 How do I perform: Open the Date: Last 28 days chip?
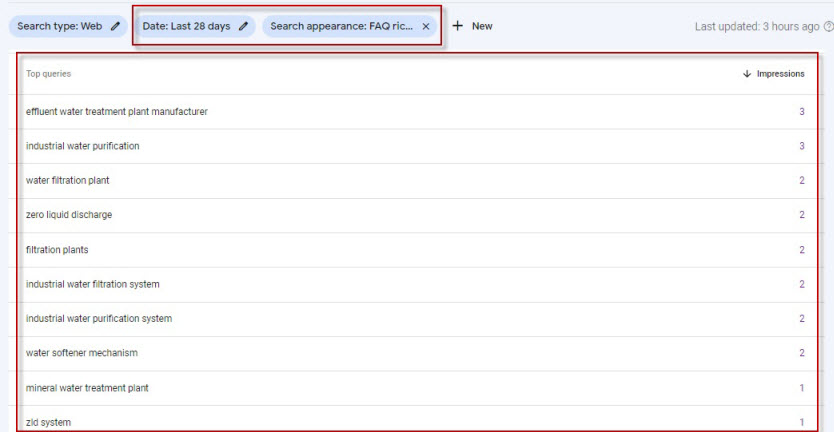click(195, 27)
